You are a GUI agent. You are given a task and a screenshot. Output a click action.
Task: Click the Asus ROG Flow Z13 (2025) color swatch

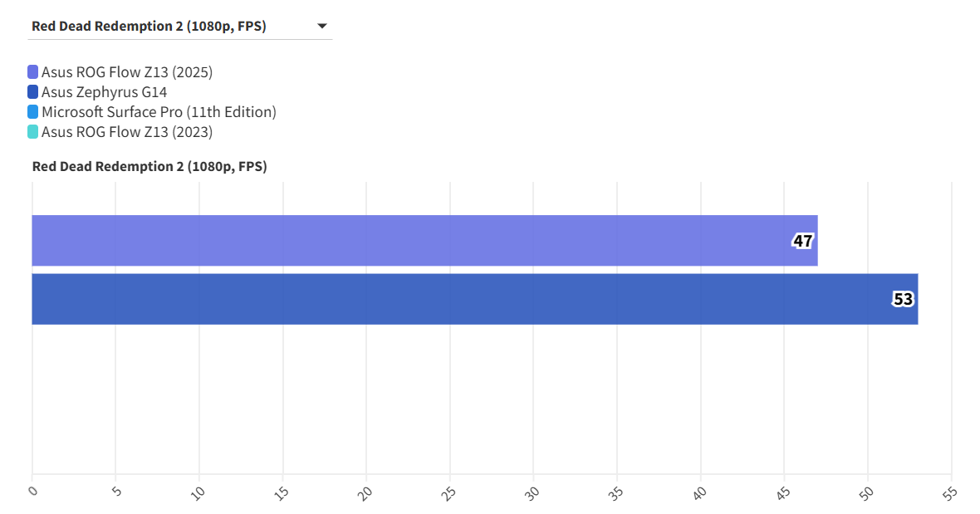pos(33,72)
